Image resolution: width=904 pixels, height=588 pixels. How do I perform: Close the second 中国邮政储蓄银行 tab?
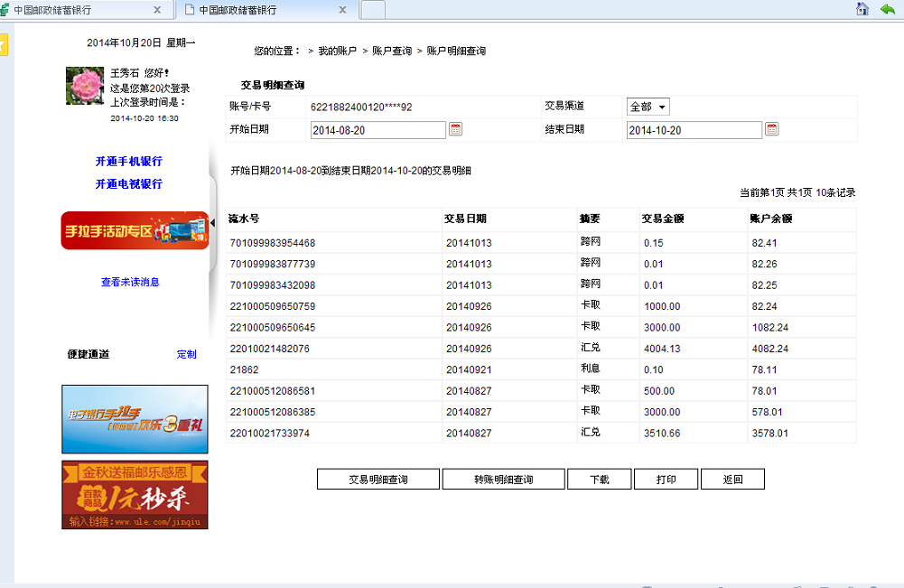pyautogui.click(x=342, y=10)
